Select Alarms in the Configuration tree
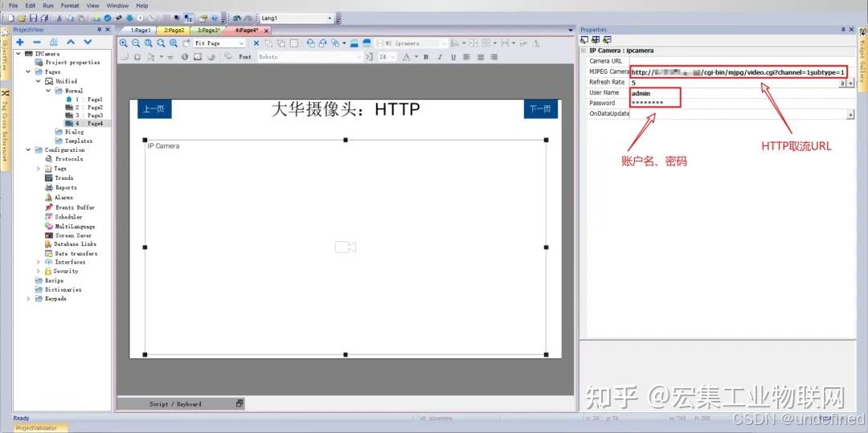This screenshot has height=433, width=868. tap(63, 198)
